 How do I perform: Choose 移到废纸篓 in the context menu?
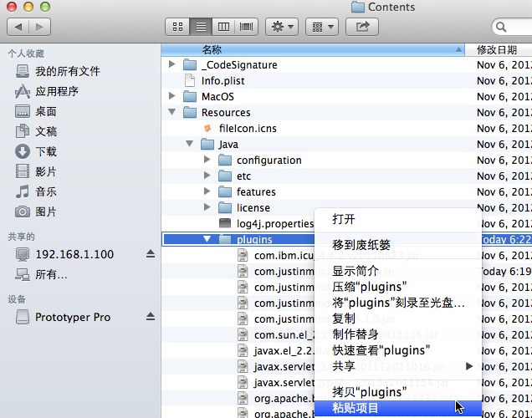coord(361,245)
